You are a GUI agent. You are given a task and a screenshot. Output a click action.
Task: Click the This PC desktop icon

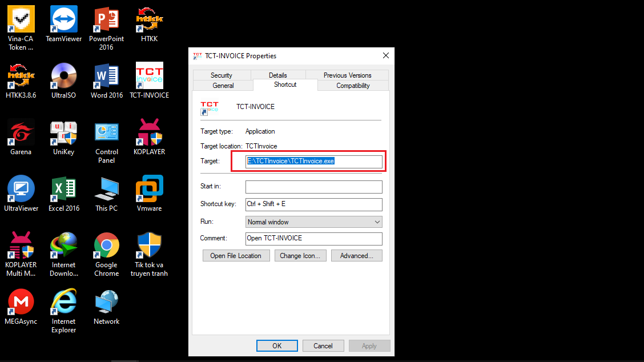point(106,194)
